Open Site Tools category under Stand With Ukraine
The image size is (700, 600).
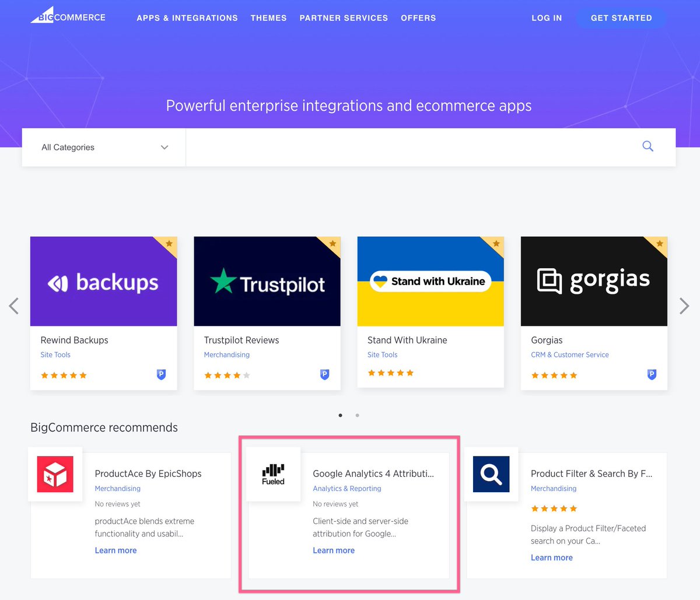click(383, 355)
